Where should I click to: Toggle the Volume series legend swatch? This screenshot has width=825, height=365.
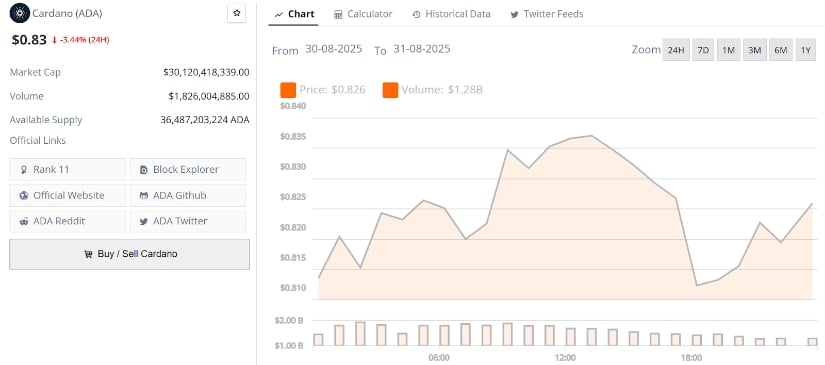point(390,90)
